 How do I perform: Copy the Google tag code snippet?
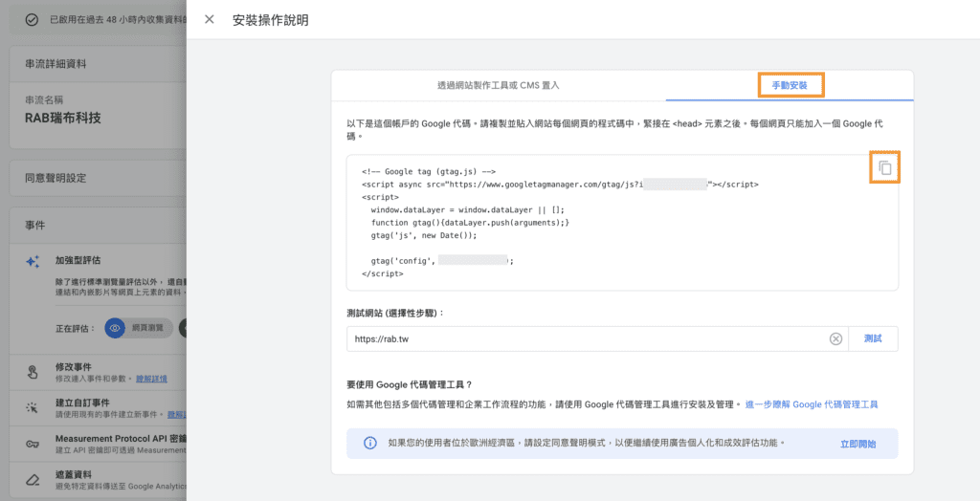(x=884, y=167)
